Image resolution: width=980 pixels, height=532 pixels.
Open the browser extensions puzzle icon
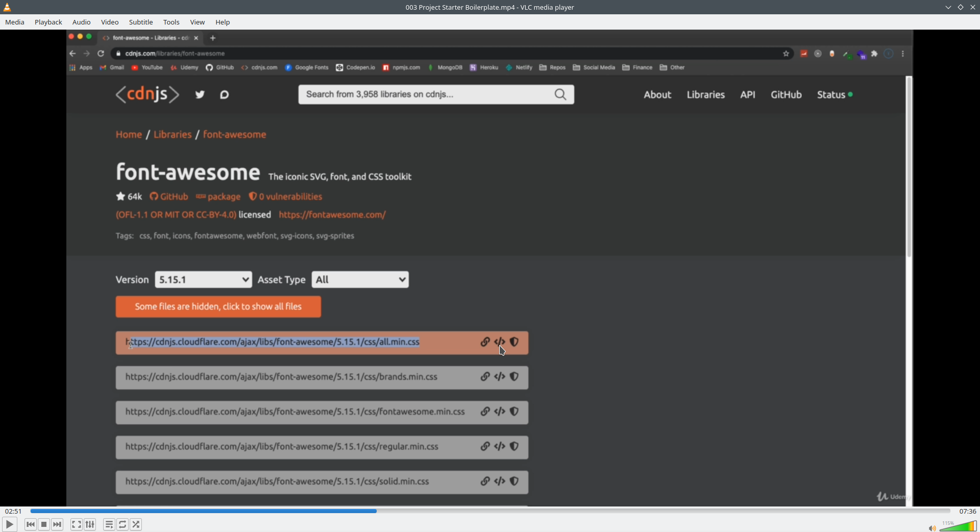[874, 54]
